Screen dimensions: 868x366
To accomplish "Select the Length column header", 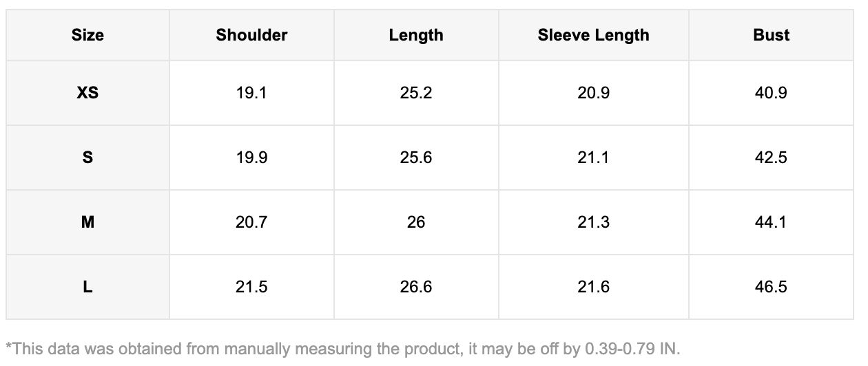I will click(x=416, y=35).
